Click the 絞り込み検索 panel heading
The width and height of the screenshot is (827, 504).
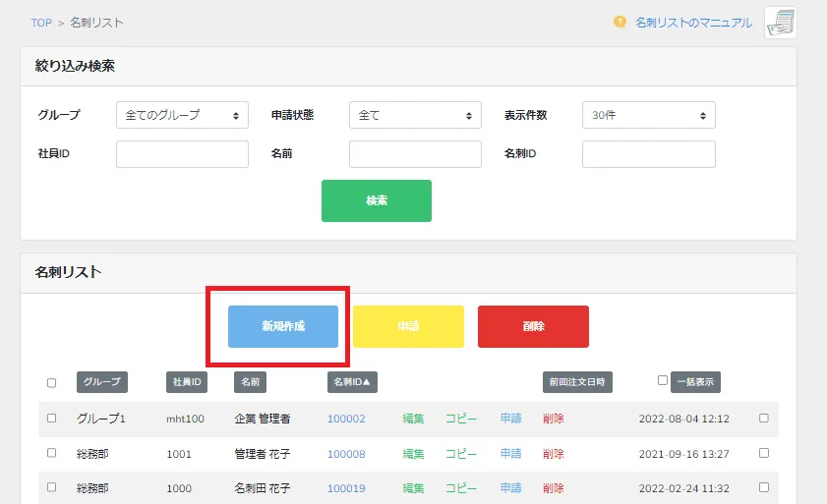click(75, 66)
